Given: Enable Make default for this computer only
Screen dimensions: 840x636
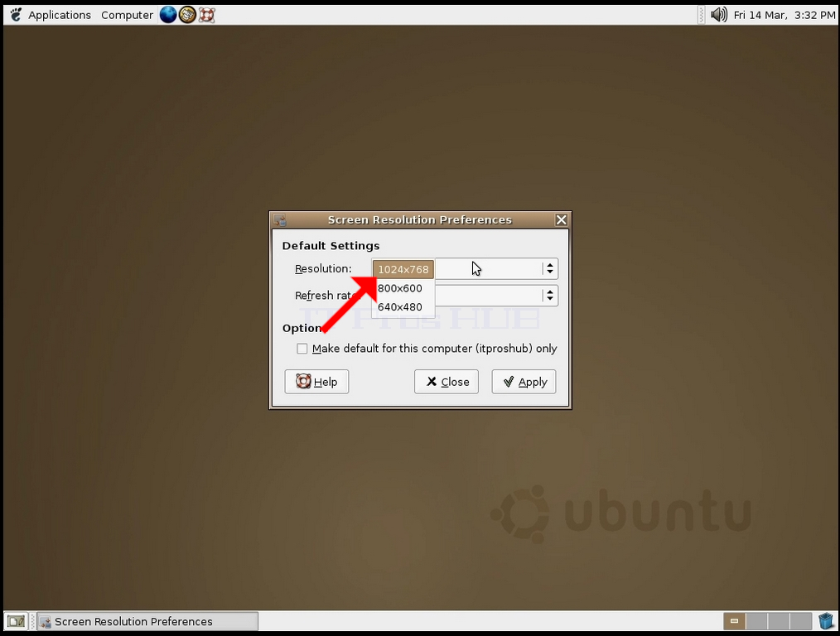Looking at the screenshot, I should click(x=302, y=349).
